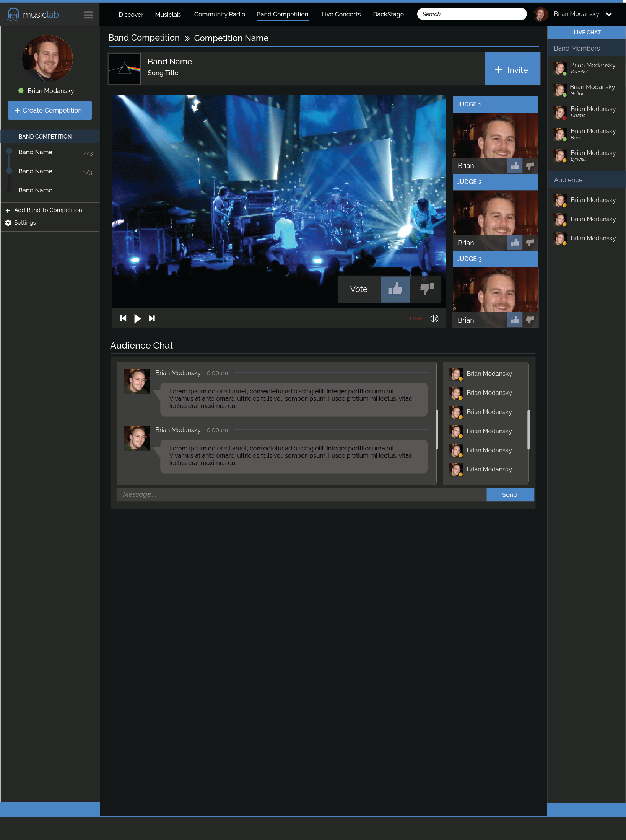The image size is (626, 840).
Task: Go to Community Radio
Action: coord(220,14)
